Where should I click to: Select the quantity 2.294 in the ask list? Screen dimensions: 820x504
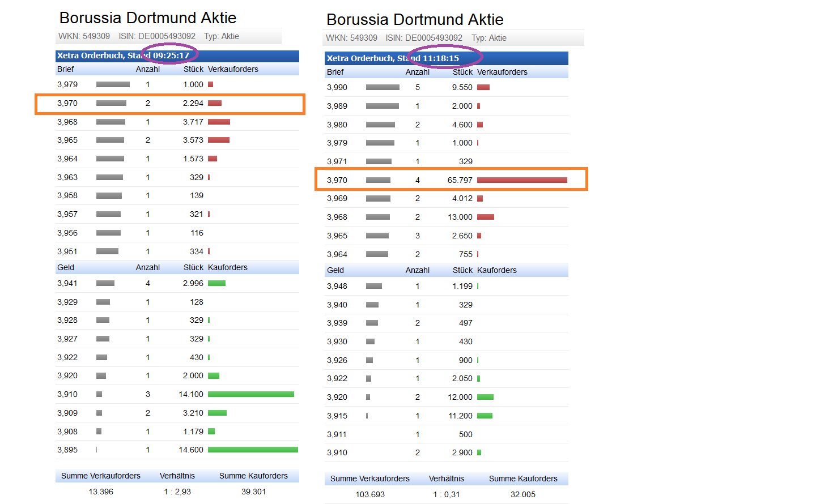point(193,103)
